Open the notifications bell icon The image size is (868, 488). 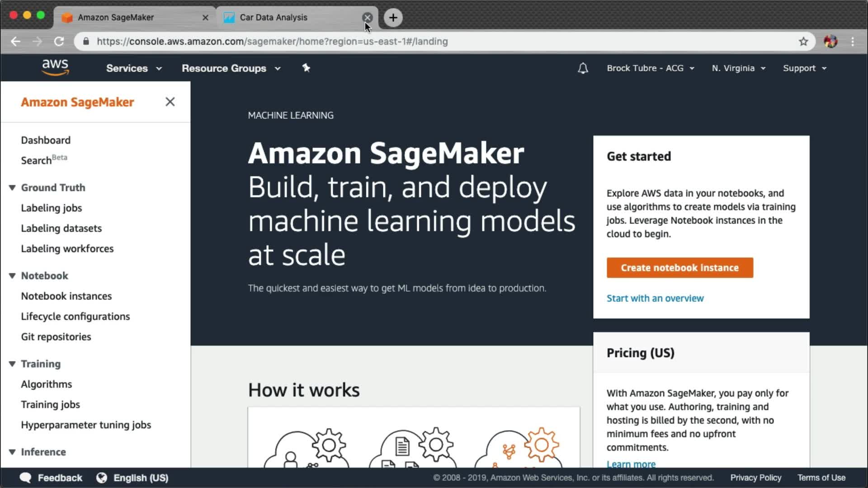pos(583,68)
